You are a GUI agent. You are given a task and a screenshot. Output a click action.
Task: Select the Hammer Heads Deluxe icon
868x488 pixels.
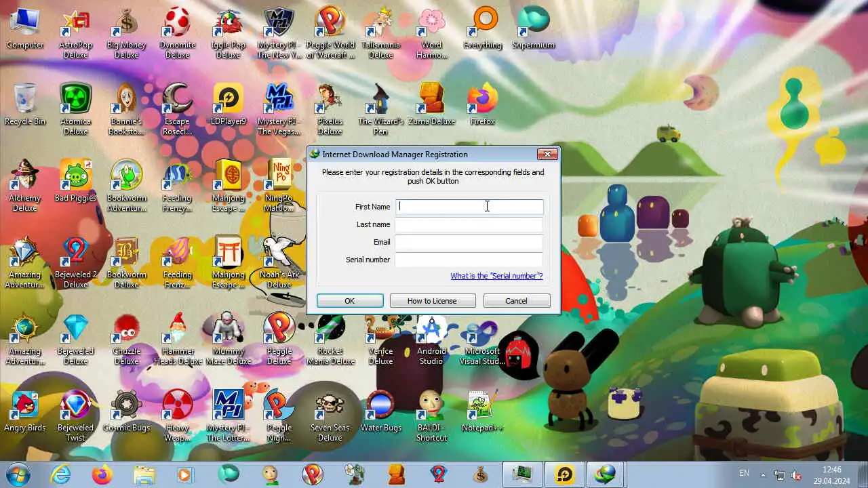177,339
